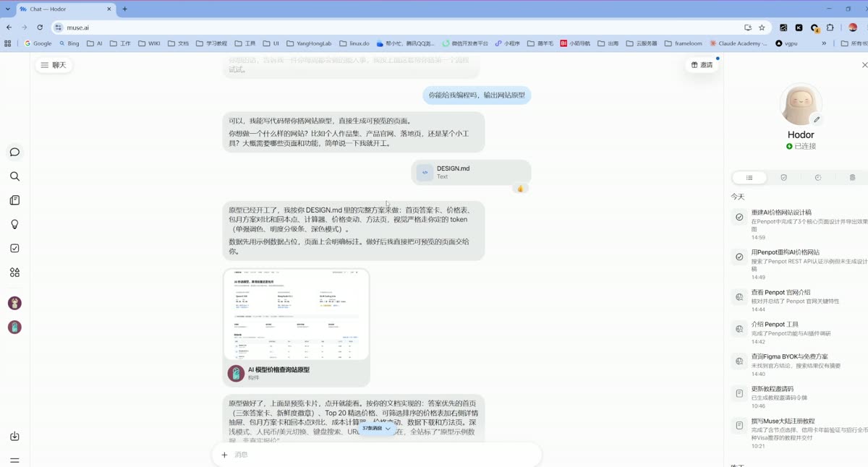Open the vgpu bookmark
Viewport: 868px width, 467px height.
[x=788, y=43]
